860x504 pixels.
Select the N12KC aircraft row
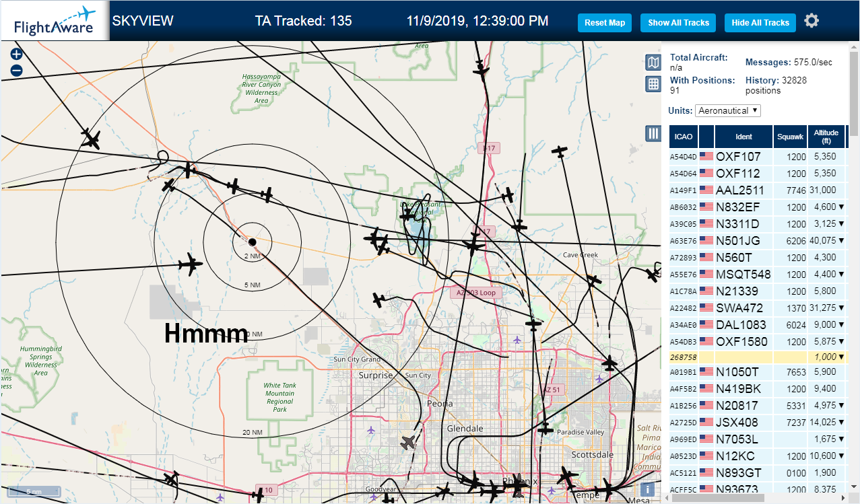click(x=759, y=456)
